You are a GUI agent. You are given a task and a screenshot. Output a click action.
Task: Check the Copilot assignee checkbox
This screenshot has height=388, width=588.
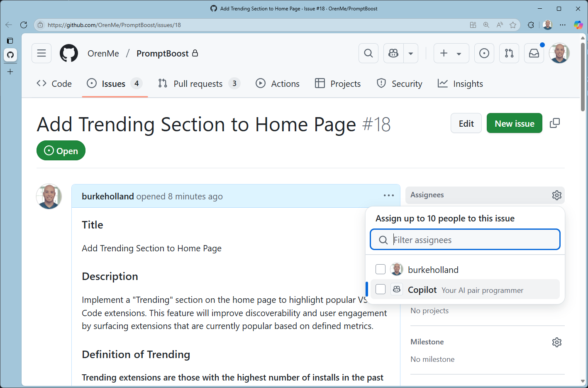[381, 289]
